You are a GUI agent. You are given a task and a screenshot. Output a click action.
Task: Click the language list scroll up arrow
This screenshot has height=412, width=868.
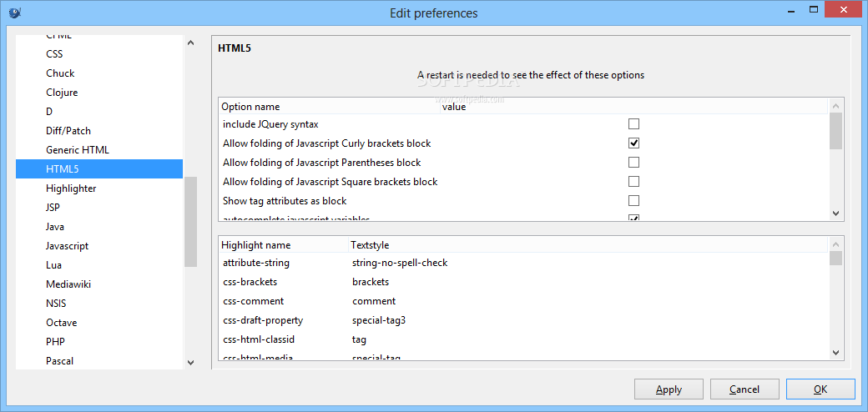pos(190,43)
